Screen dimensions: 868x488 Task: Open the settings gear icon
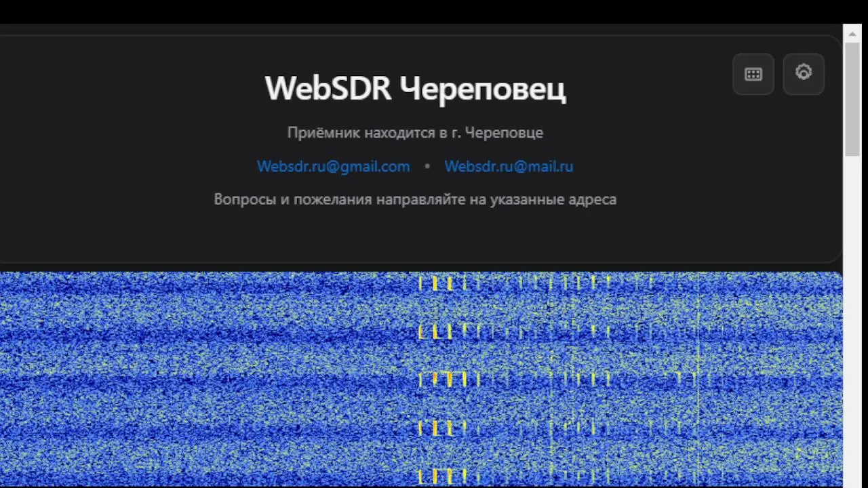pos(804,74)
